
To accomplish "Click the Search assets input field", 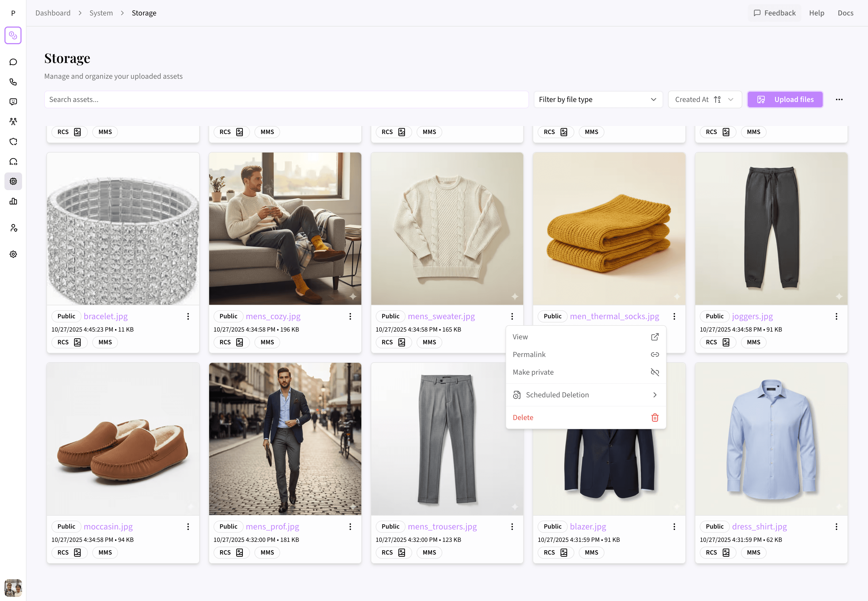I will pos(286,99).
